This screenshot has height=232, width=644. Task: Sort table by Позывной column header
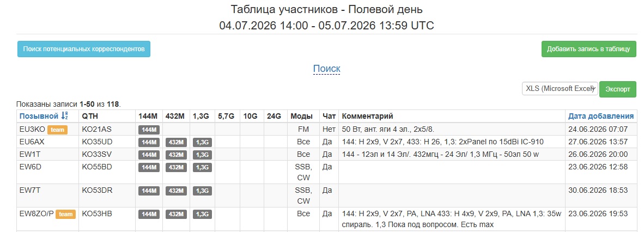tap(39, 116)
